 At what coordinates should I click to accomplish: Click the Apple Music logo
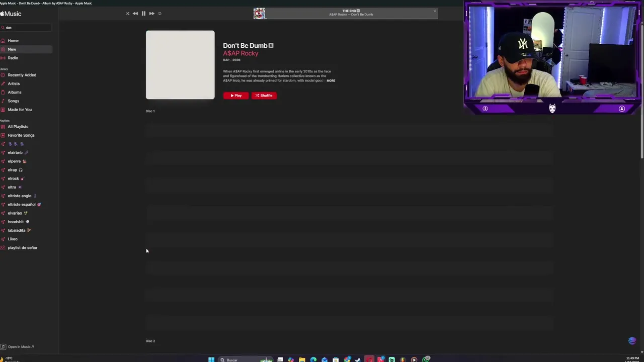(x=11, y=14)
